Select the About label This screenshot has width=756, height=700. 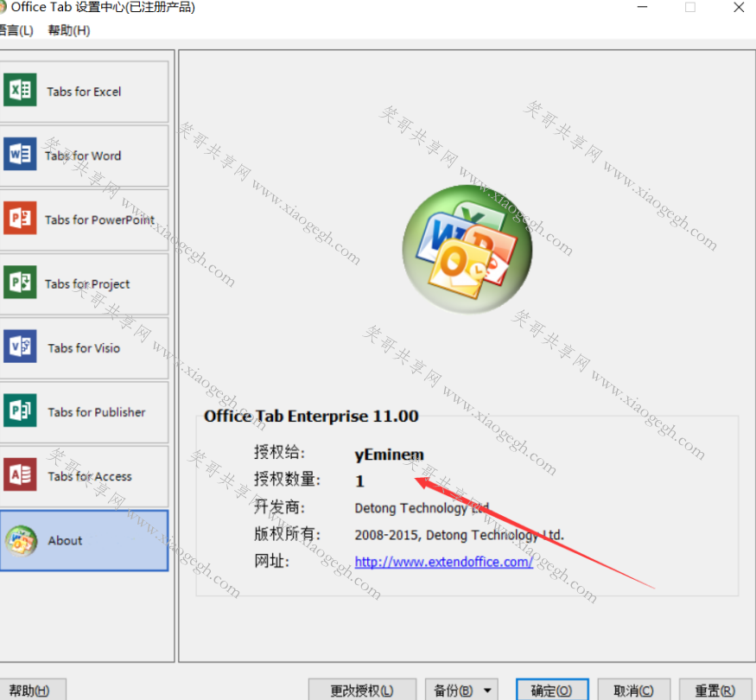click(x=65, y=540)
